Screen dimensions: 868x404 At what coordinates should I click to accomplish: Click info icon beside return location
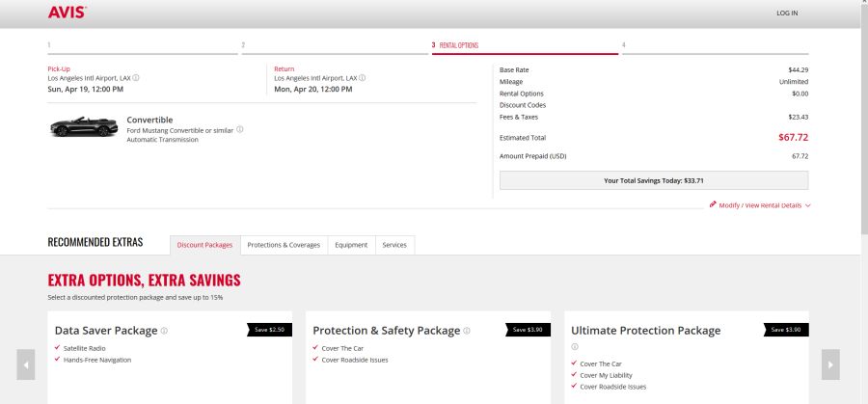click(363, 78)
